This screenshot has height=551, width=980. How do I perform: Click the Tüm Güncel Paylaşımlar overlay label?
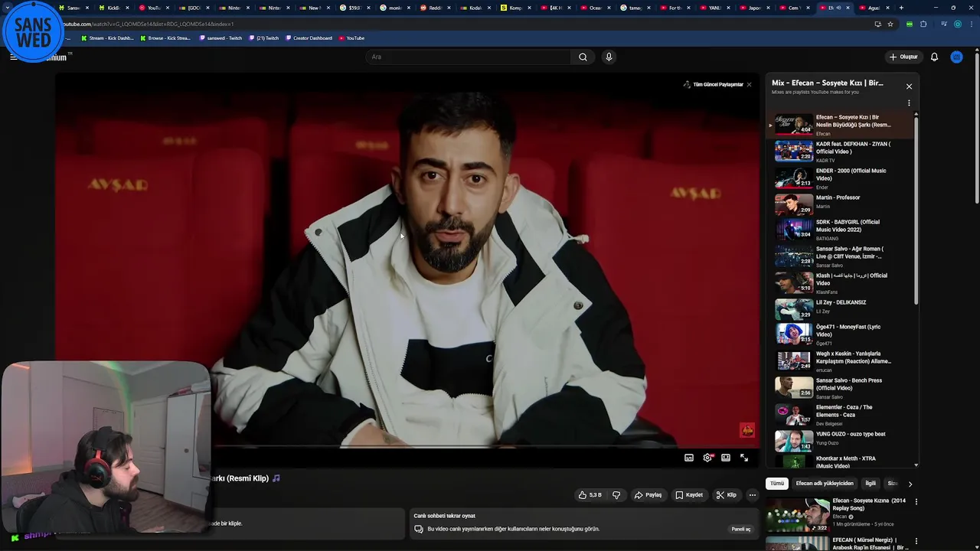coord(718,84)
